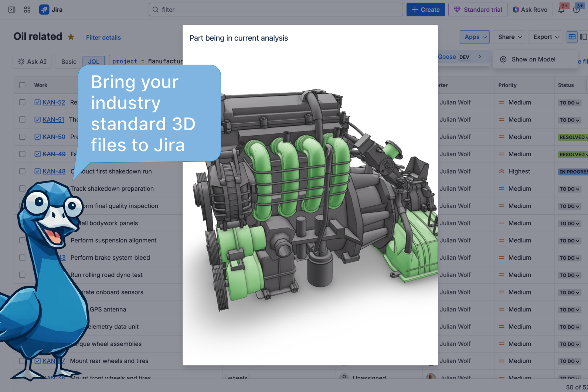Sort by the Priority column header
The width and height of the screenshot is (588, 392).
tap(507, 85)
